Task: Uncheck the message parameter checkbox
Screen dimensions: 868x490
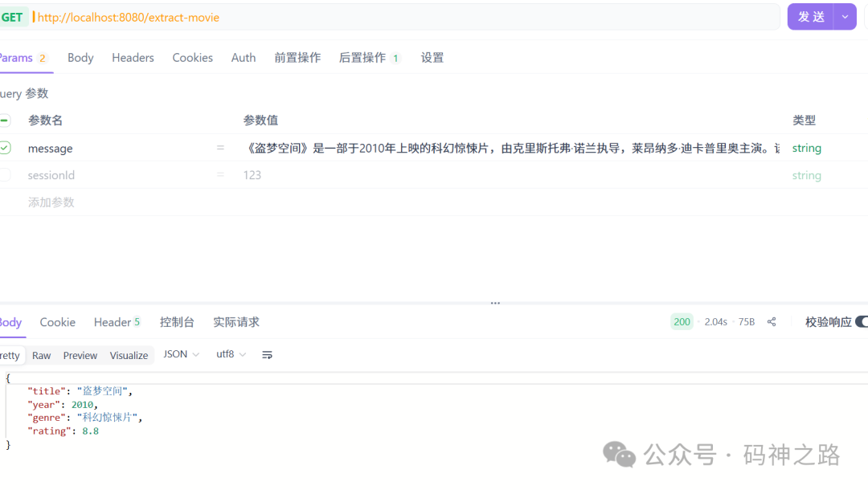Action: (4, 148)
